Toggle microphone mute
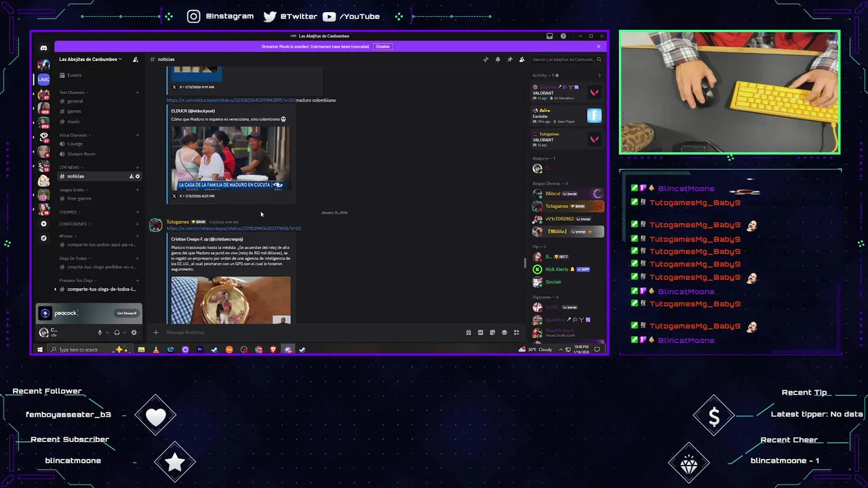The width and height of the screenshot is (868, 488). [100, 332]
